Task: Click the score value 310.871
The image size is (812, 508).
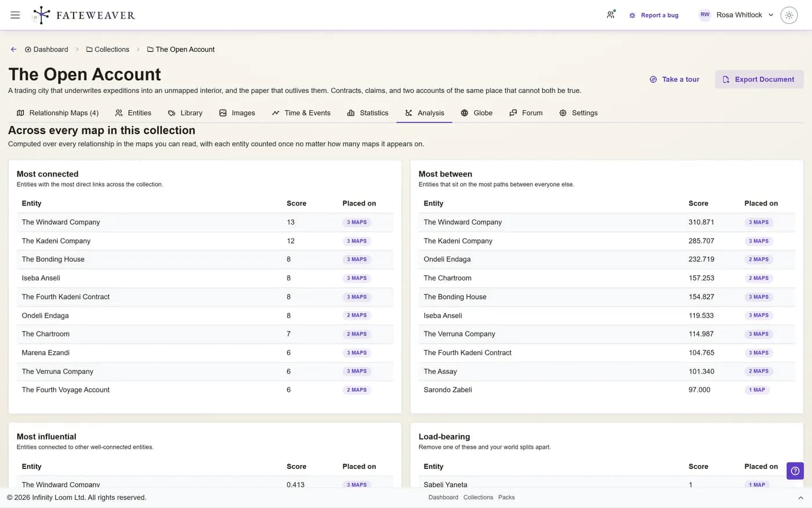Action: tap(701, 222)
